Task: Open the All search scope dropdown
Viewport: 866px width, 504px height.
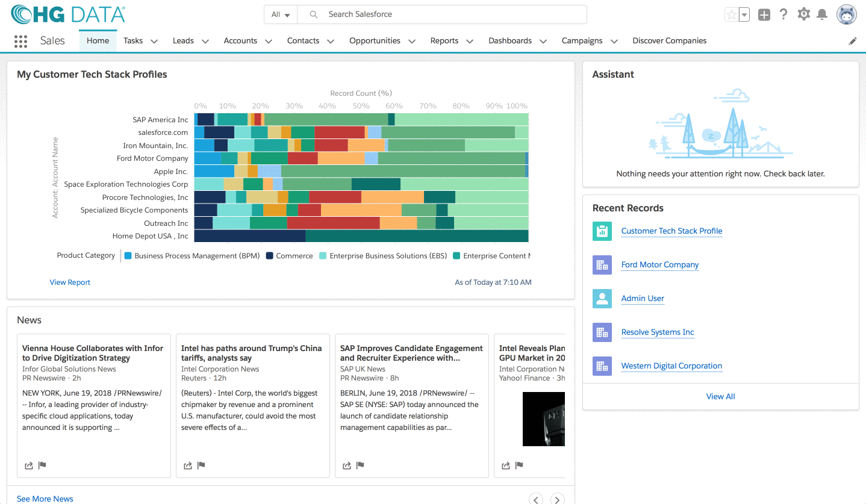Action: pyautogui.click(x=281, y=14)
